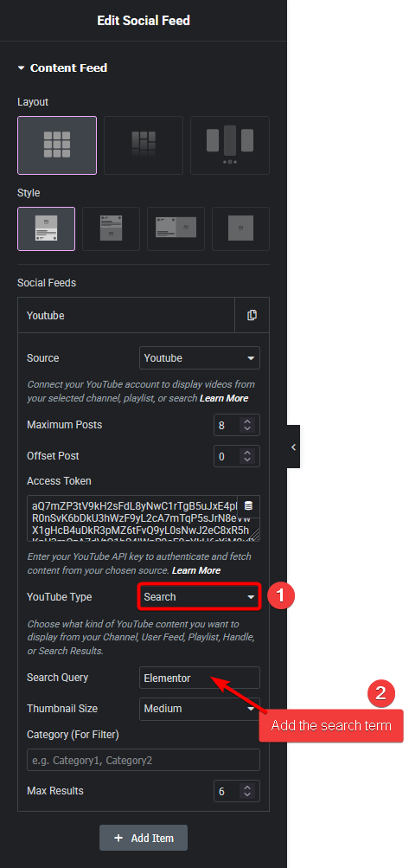Click the Search Query field
409x868 pixels.
tap(199, 678)
